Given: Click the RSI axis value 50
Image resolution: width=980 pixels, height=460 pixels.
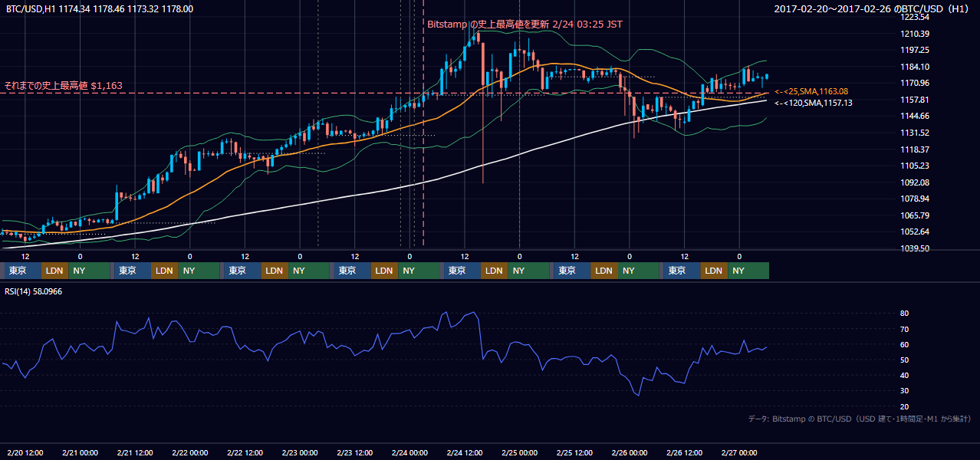Looking at the screenshot, I should (x=904, y=360).
